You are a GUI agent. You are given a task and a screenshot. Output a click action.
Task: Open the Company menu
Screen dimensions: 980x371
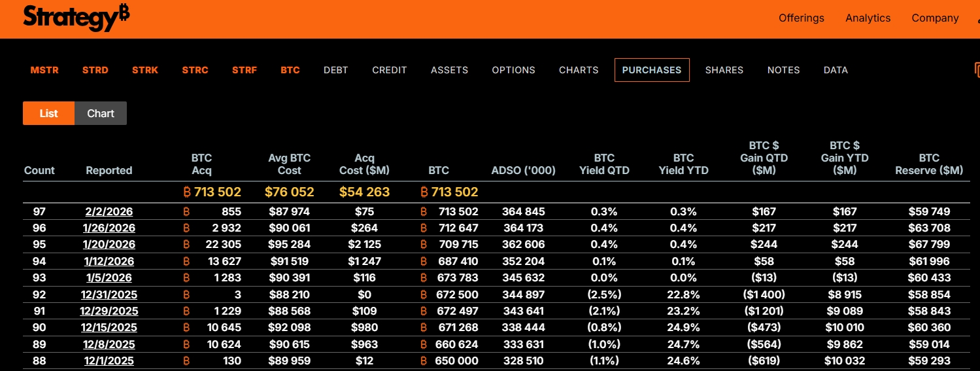(935, 18)
